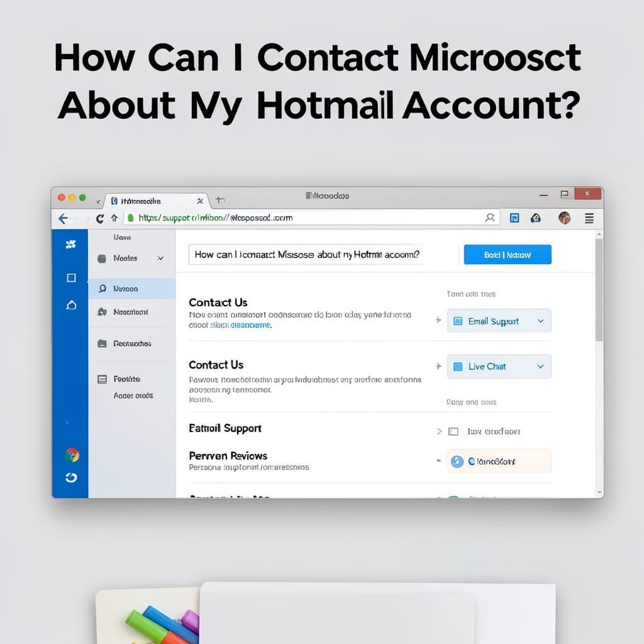644x644 pixels.
Task: Open the blue square extension icon in toolbar
Action: [x=514, y=218]
